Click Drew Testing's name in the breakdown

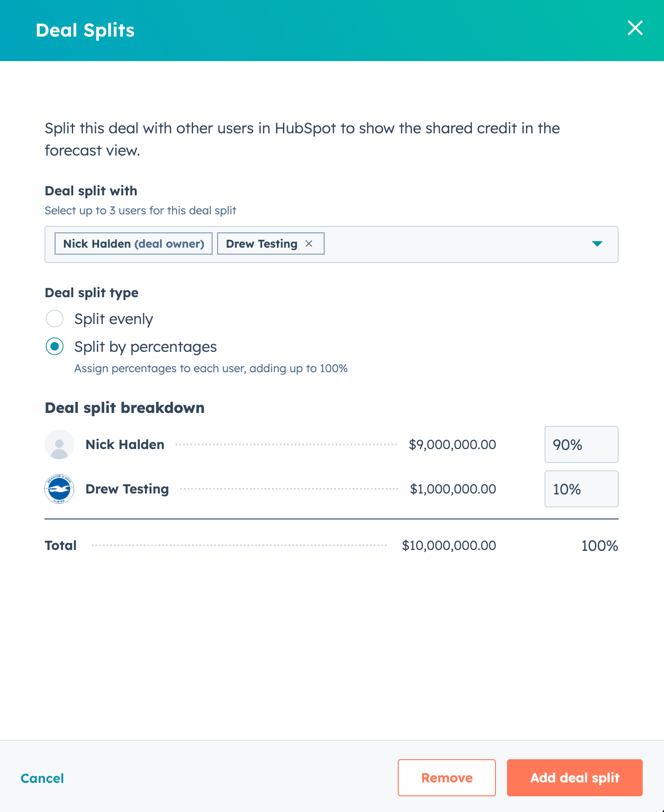tap(127, 489)
